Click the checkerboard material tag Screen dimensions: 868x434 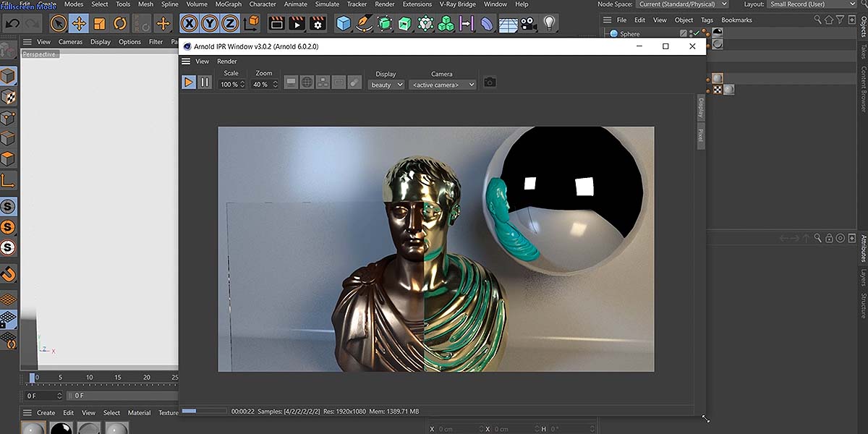pyautogui.click(x=718, y=90)
